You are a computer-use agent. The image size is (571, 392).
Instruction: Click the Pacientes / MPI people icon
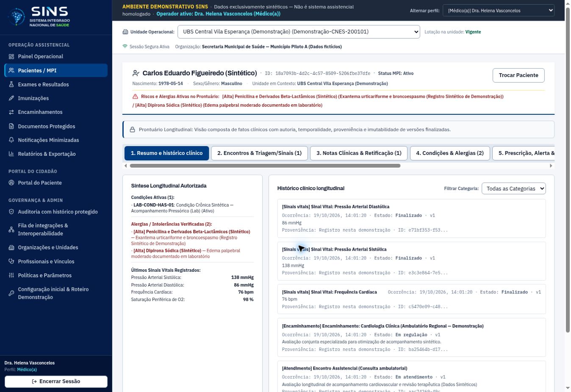click(x=11, y=71)
